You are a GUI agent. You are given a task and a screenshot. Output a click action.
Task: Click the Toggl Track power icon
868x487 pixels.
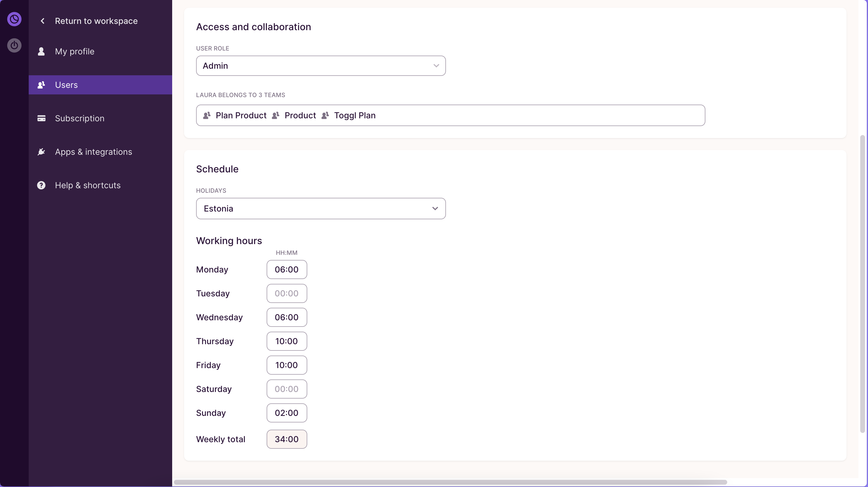14,45
